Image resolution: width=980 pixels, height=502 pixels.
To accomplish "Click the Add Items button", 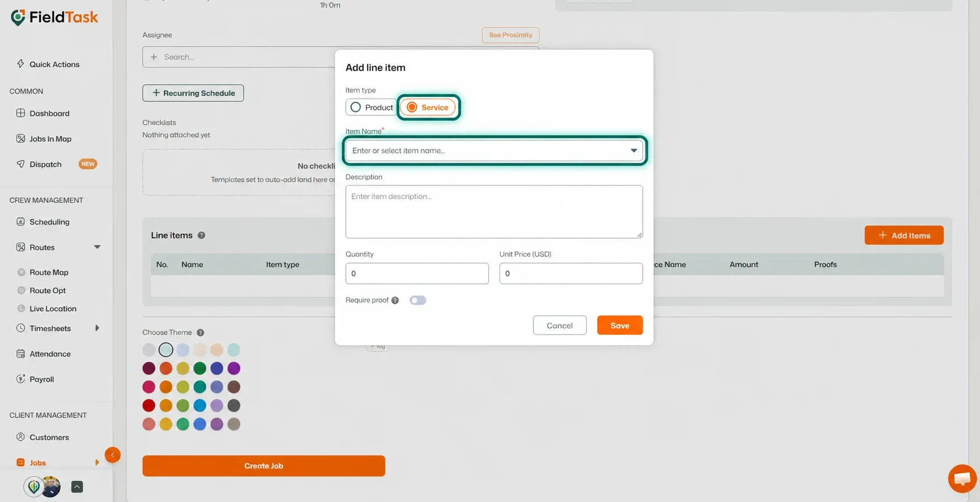I will (904, 235).
